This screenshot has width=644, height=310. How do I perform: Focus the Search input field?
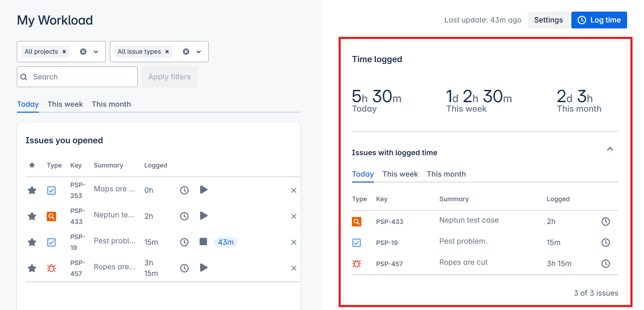77,77
